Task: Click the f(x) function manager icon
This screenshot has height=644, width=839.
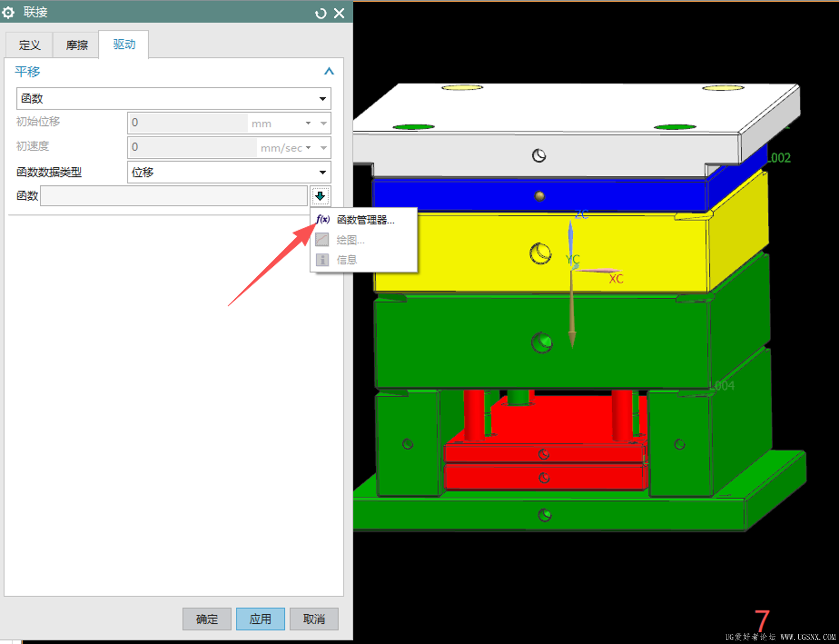Action: [323, 219]
